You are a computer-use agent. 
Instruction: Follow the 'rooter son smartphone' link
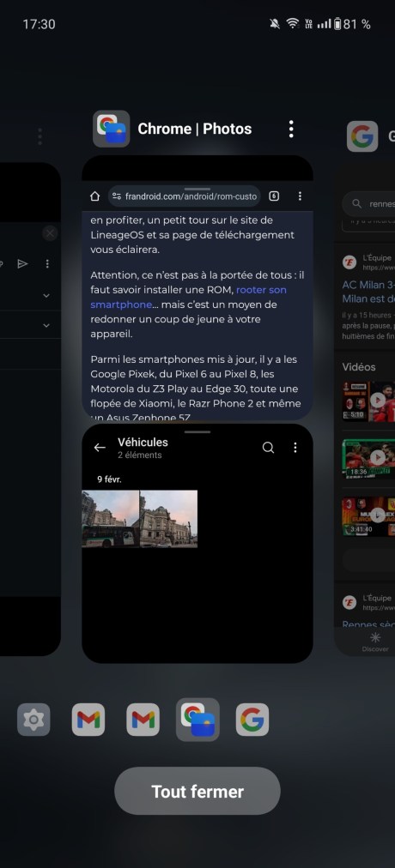point(188,298)
